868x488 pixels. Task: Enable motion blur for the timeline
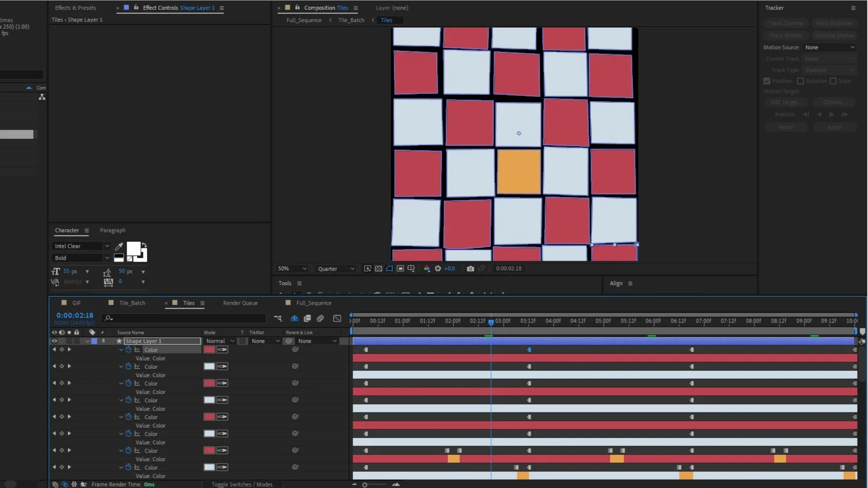point(320,319)
